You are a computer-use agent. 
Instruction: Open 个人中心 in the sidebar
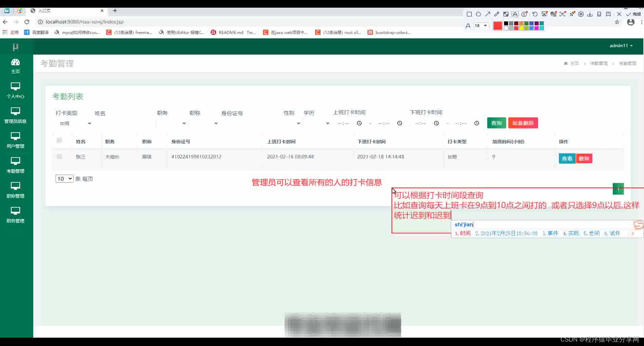[16, 91]
